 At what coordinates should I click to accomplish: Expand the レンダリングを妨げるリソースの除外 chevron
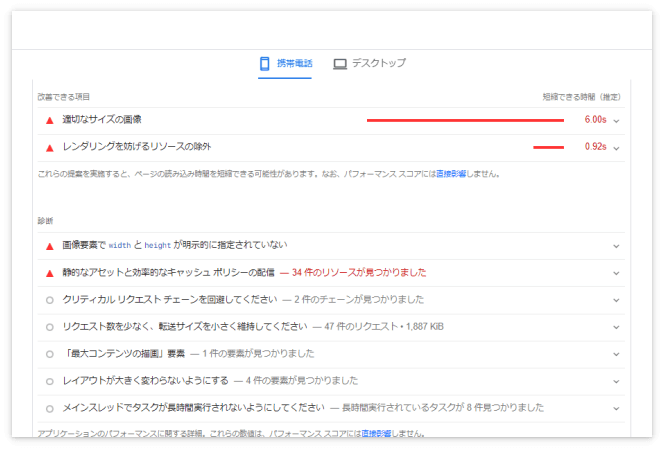click(616, 148)
